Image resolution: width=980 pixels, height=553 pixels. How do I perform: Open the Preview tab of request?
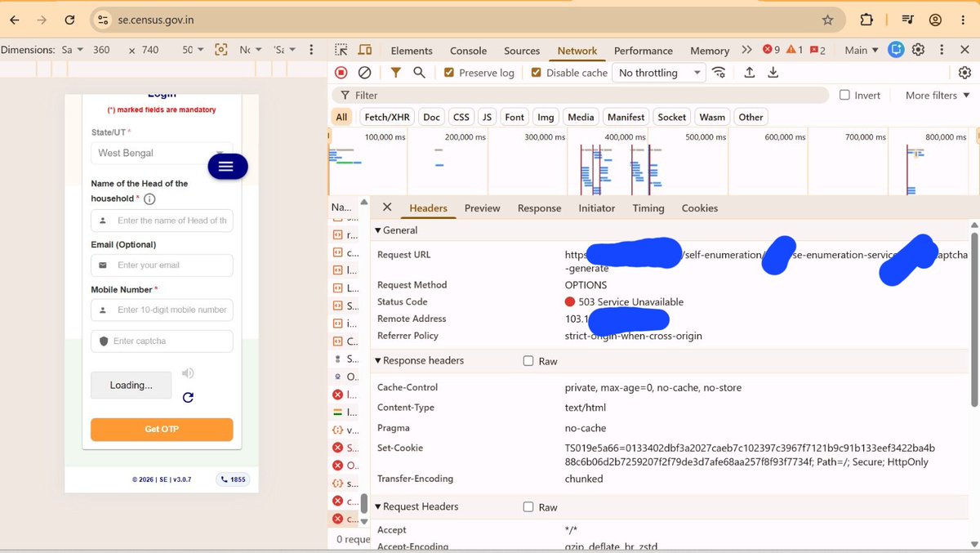(482, 208)
